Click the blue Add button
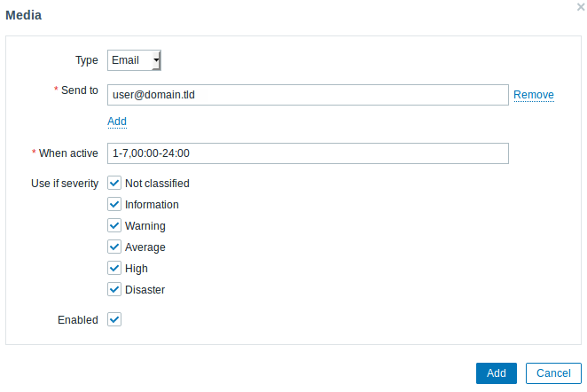The height and width of the screenshot is (392, 587). pyautogui.click(x=496, y=373)
